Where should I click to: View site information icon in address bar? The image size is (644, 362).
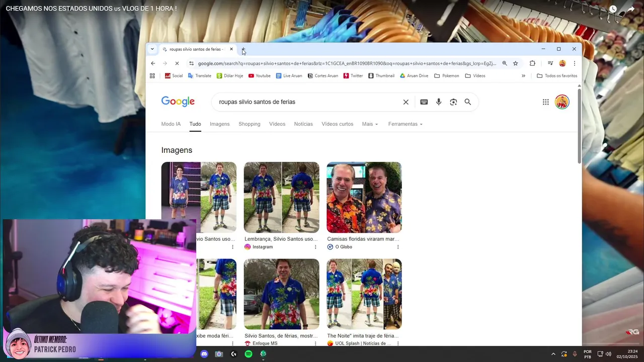[x=191, y=63]
